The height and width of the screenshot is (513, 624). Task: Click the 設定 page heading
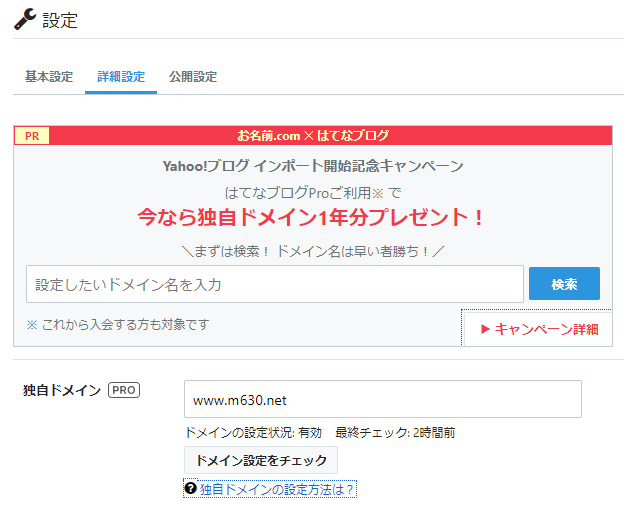pyautogui.click(x=60, y=20)
